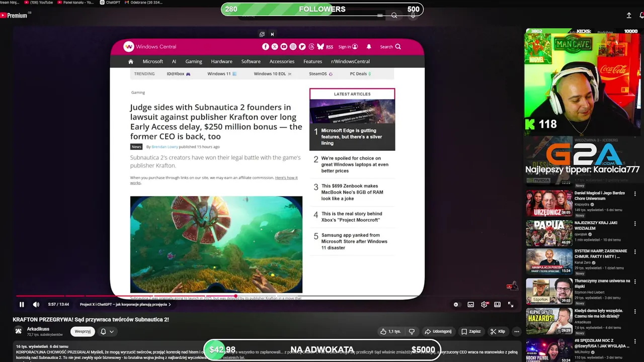The width and height of the screenshot is (644, 362).
Task: Toggle the autoplay switch in player controls
Action: click(456, 304)
